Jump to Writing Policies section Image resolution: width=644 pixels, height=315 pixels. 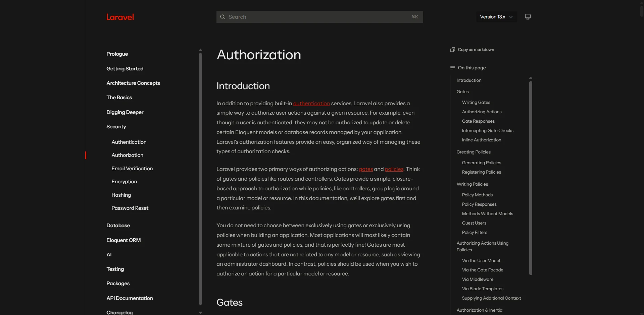click(x=472, y=184)
